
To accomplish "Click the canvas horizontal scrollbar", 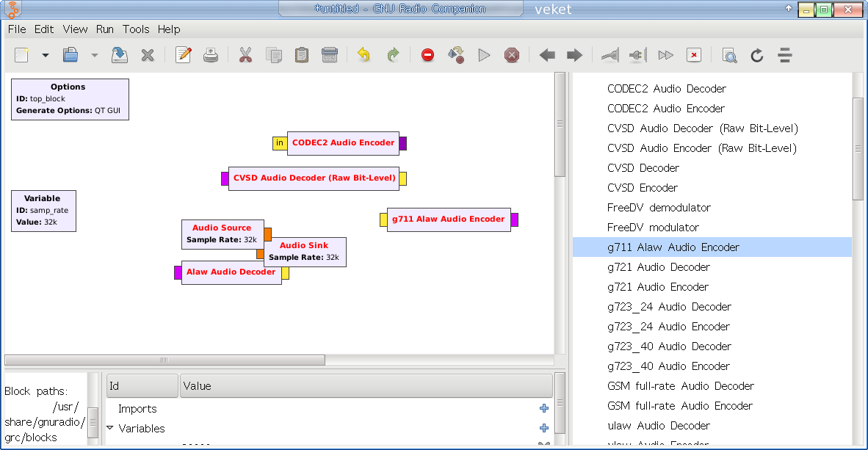I will click(x=164, y=360).
